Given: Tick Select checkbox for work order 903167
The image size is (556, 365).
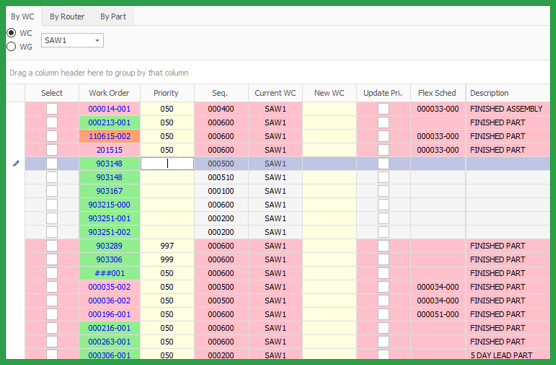Looking at the screenshot, I should (52, 191).
